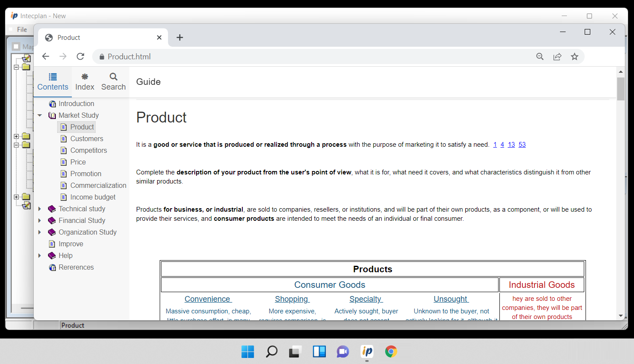The image size is (634, 364).
Task: Follow the 53 reference link
Action: (522, 145)
